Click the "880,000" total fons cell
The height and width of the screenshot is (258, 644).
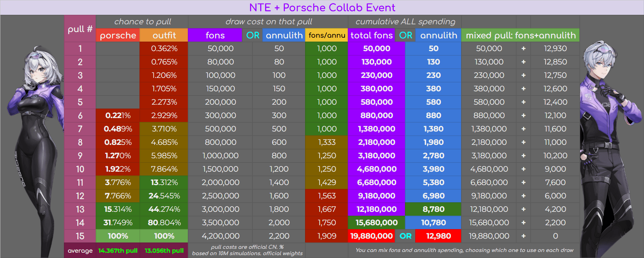377,116
